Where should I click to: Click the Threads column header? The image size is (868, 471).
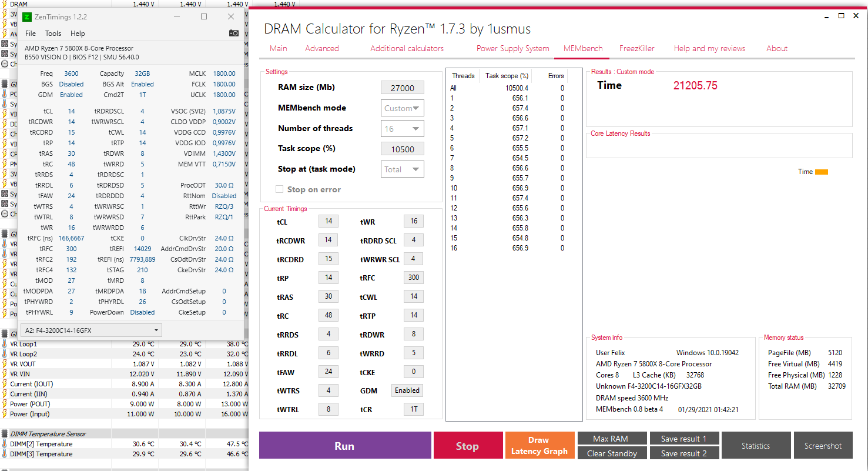pos(463,76)
